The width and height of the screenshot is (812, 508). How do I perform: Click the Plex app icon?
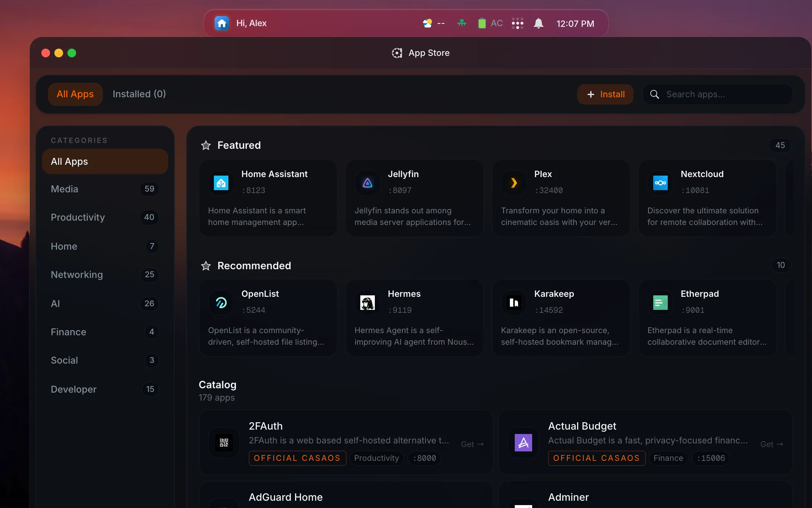coord(514,183)
